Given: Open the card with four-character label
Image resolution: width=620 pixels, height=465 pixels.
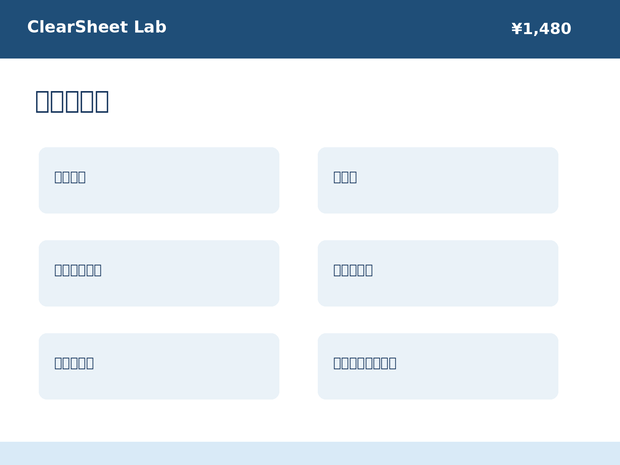Looking at the screenshot, I should (159, 180).
